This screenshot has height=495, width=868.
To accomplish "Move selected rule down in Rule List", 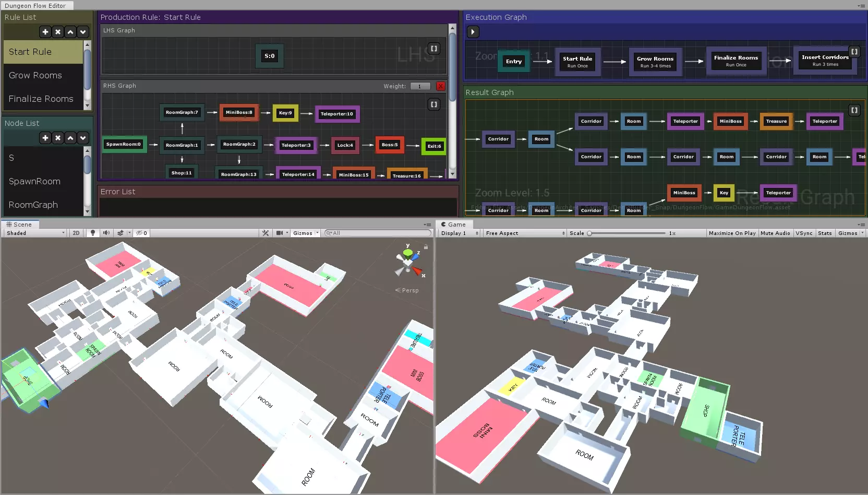I will click(83, 32).
